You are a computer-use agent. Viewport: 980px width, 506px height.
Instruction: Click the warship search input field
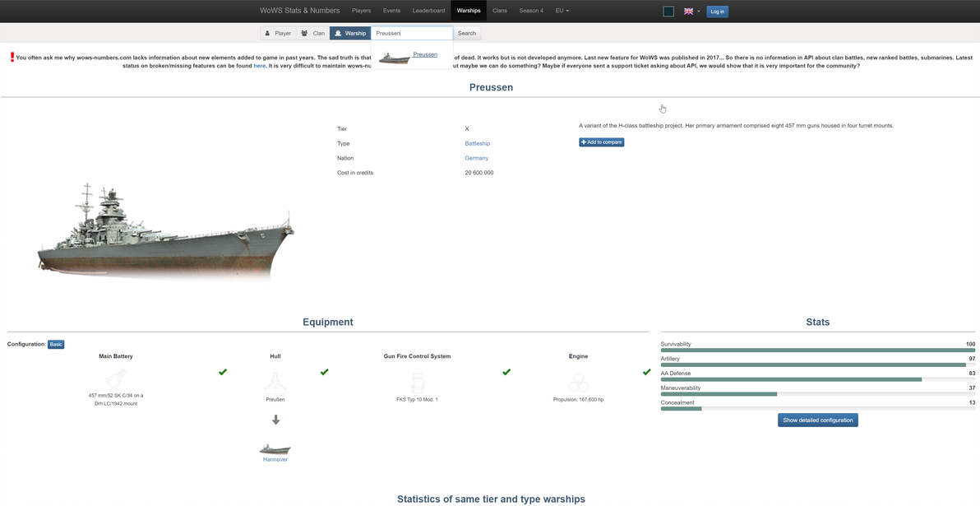412,33
